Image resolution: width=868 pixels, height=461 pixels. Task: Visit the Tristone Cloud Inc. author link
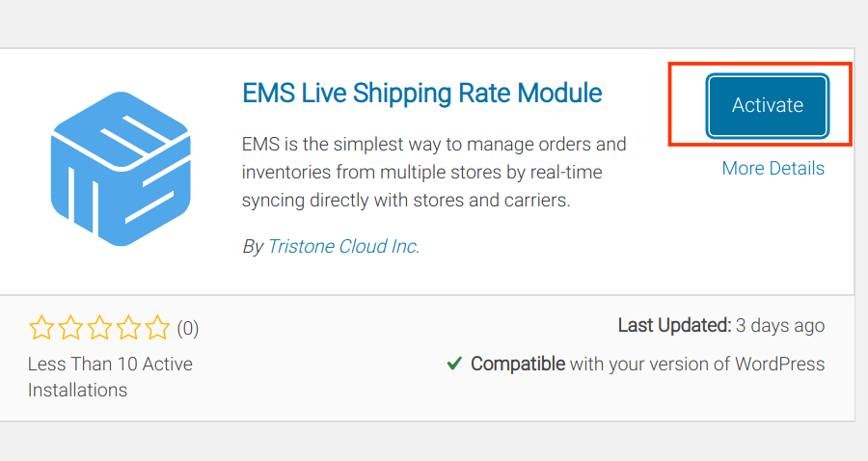(x=343, y=246)
